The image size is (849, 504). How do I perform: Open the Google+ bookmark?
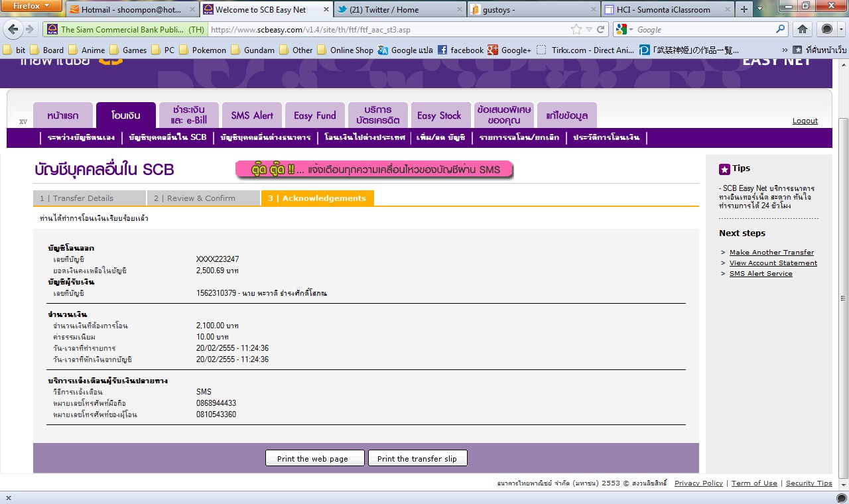pos(509,50)
